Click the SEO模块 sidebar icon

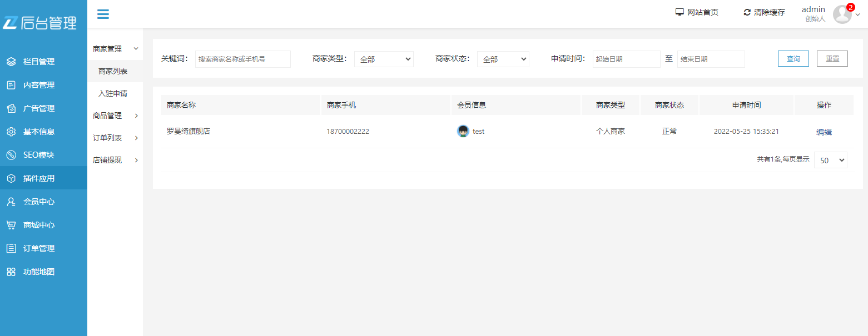click(11, 155)
